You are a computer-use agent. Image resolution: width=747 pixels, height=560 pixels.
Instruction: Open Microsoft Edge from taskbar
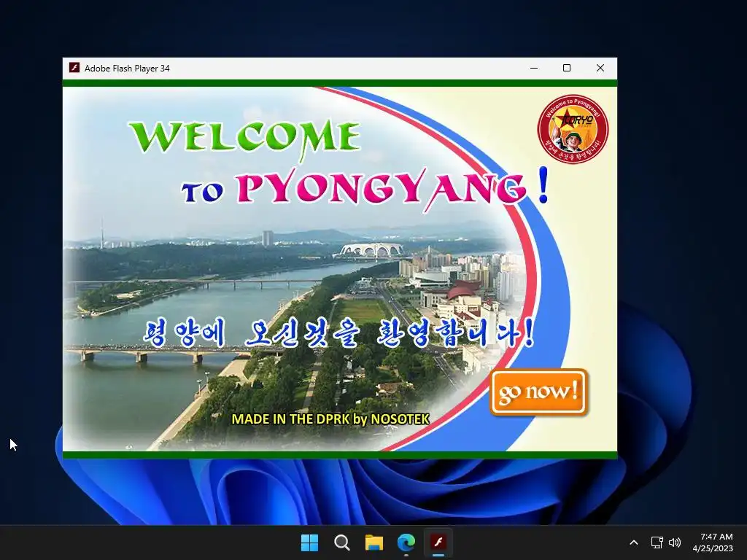[406, 542]
